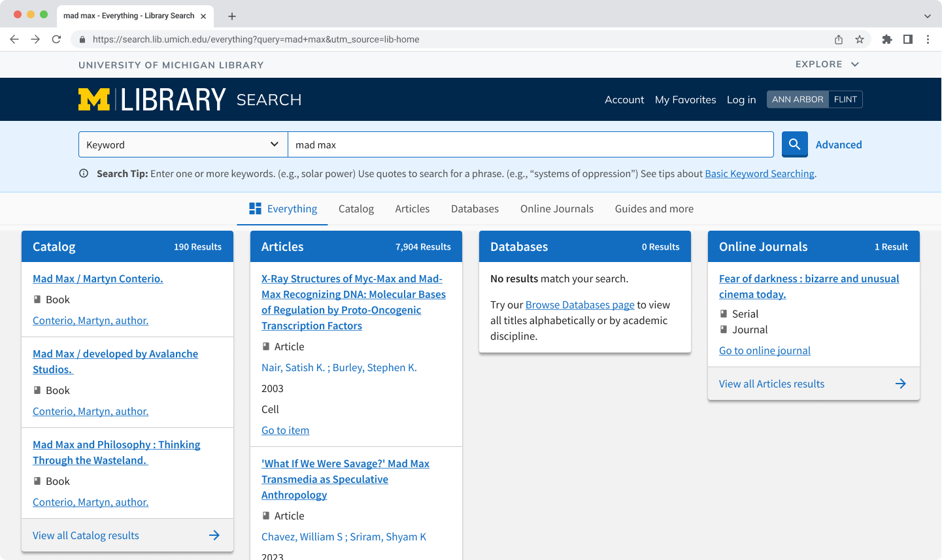
Task: Click the author link under Mad Max / Martyn Conterio
Action: 91,320
